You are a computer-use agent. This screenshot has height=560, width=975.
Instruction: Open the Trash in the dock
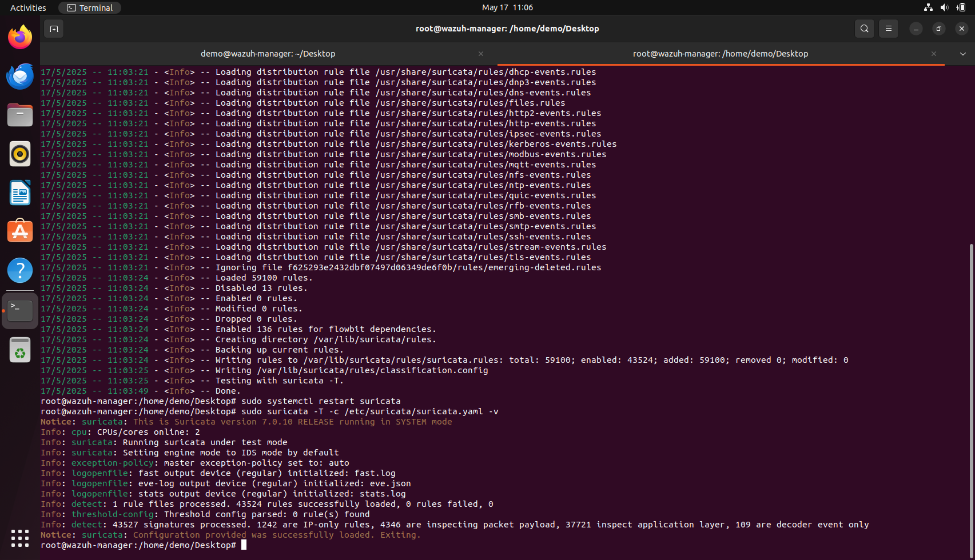pyautogui.click(x=20, y=350)
